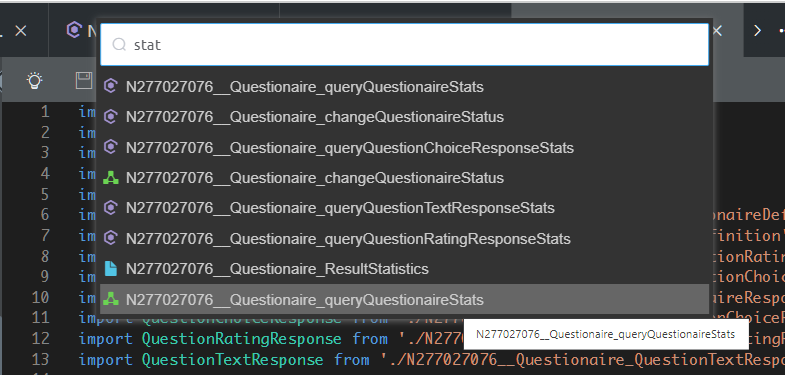The height and width of the screenshot is (375, 785).
Task: Click line number 6 in gutter
Action: (45, 215)
